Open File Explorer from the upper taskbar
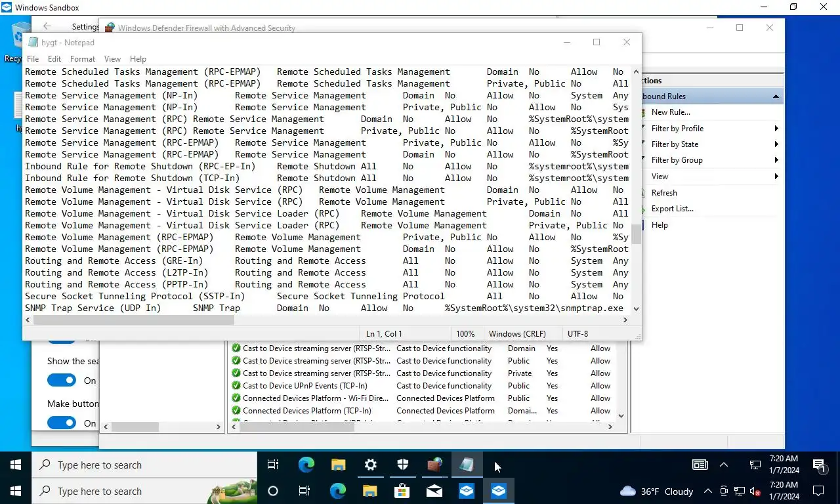The image size is (840, 504). pos(338,465)
